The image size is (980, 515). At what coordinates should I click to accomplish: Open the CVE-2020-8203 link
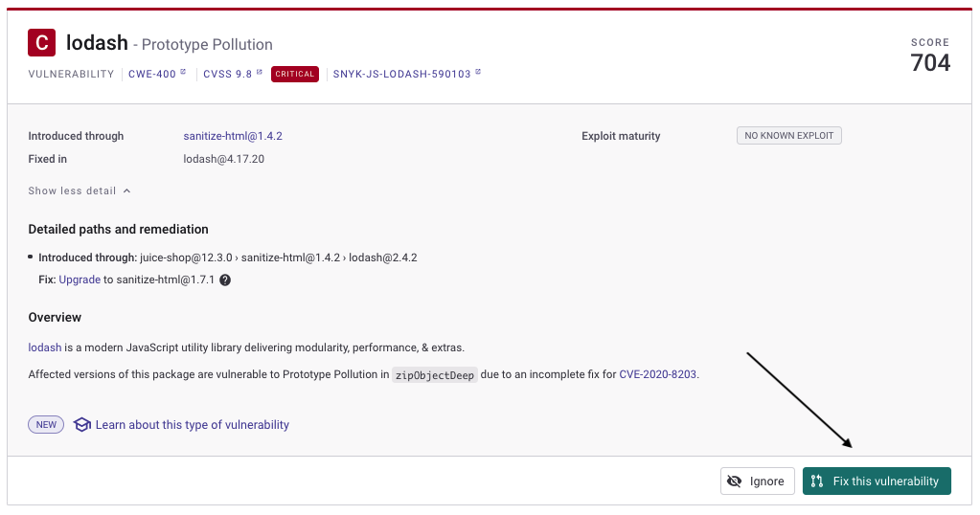(658, 374)
